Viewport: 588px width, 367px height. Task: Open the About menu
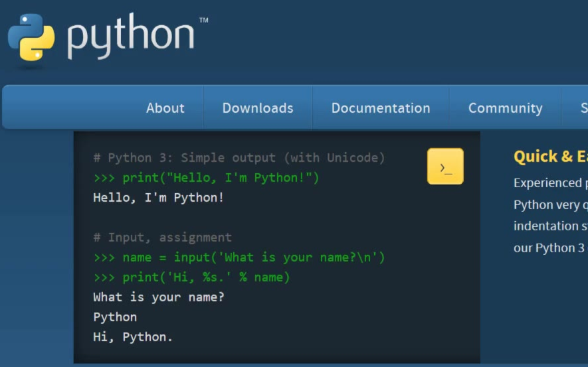(x=165, y=108)
